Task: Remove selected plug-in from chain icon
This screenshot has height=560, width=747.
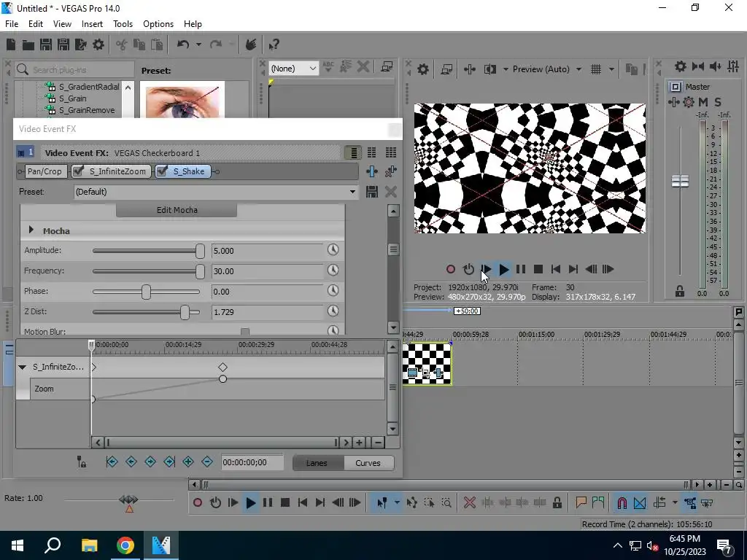Action: (x=391, y=171)
